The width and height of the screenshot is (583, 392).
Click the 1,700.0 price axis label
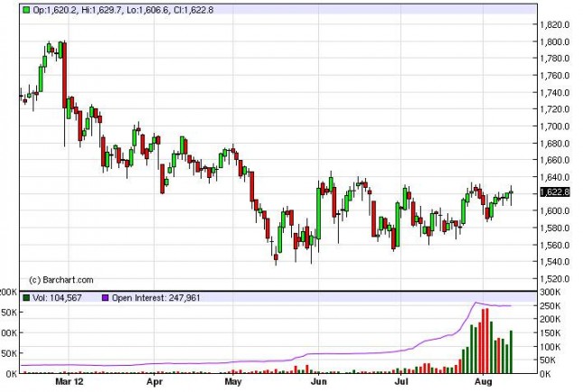[x=554, y=126]
